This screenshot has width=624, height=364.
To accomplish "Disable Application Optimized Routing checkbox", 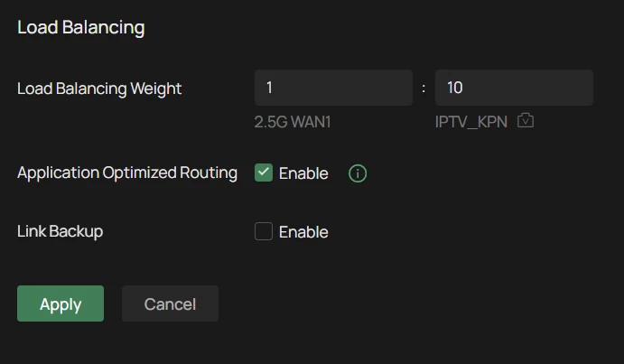I will pyautogui.click(x=264, y=173).
